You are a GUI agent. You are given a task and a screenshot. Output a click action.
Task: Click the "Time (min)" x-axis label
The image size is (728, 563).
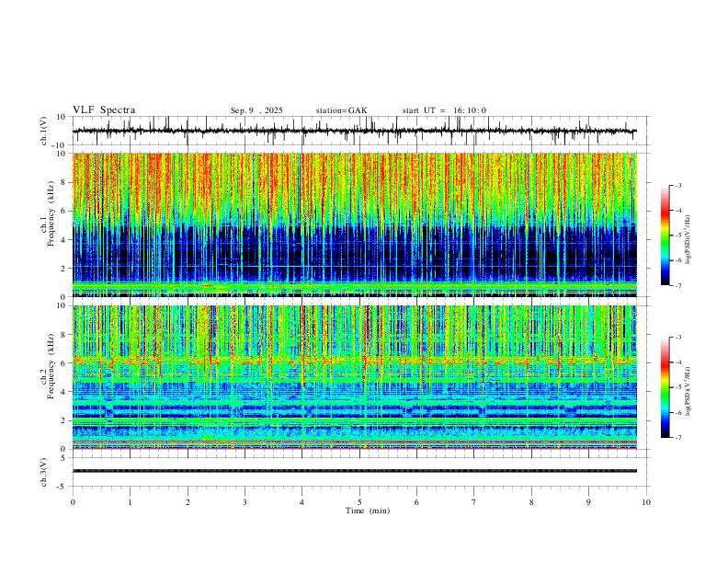(368, 511)
